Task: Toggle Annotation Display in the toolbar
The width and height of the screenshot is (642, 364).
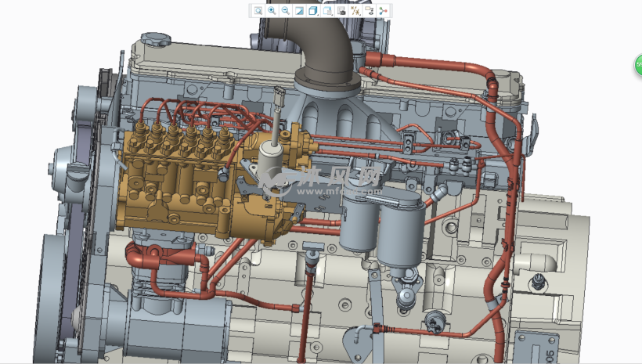Action: click(370, 10)
